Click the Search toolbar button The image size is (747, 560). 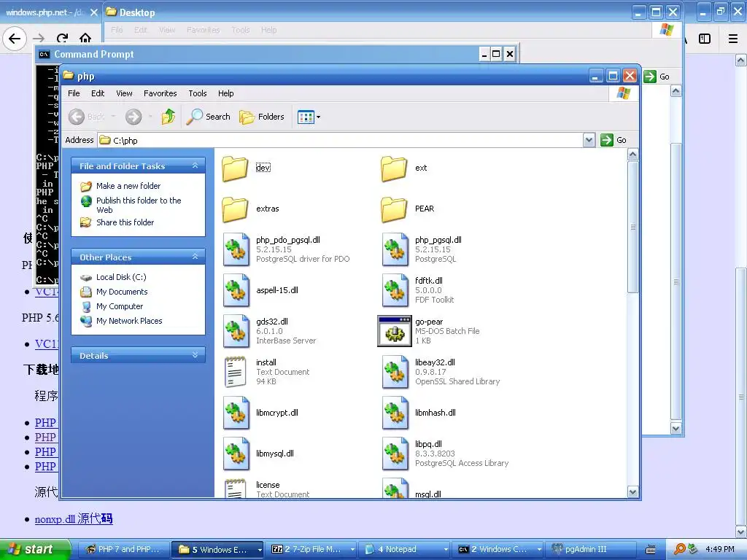208,117
